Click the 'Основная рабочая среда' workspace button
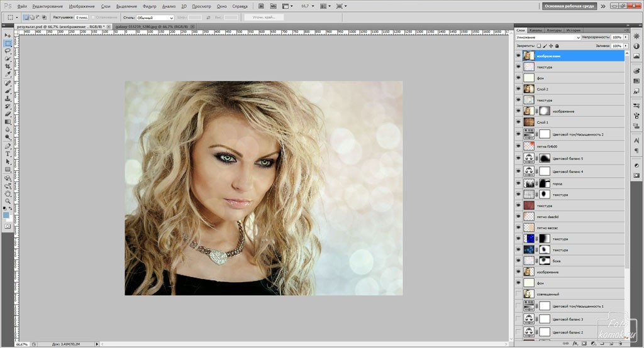Image resolution: width=644 pixels, height=348 pixels. [569, 6]
